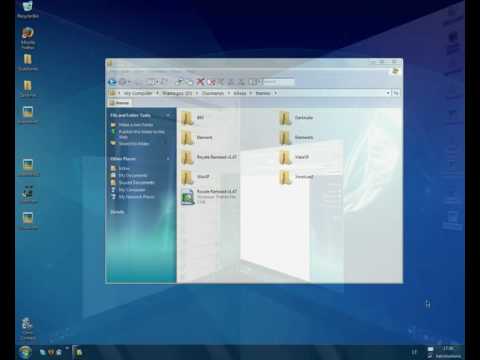Select the Darkmatter folder

[297, 118]
